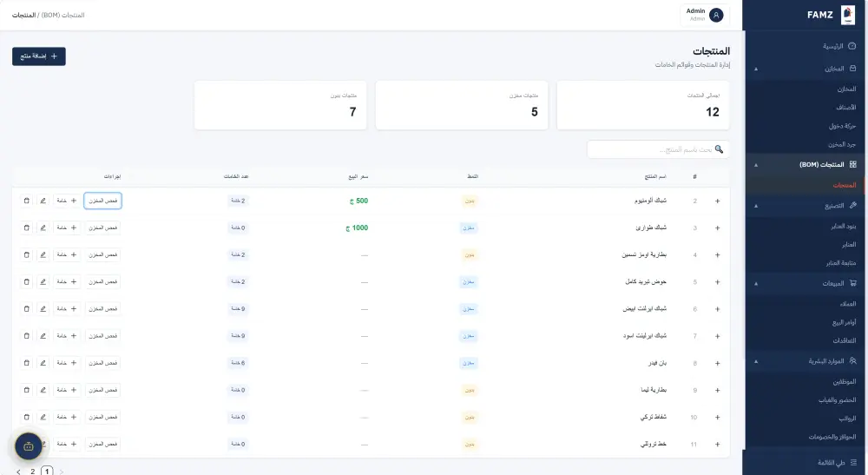Expand product row 11 details
The height and width of the screenshot is (475, 868).
point(718,445)
